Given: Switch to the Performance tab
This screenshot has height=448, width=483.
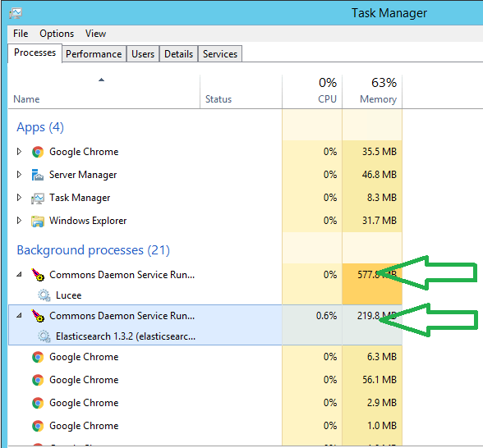Looking at the screenshot, I should 94,54.
